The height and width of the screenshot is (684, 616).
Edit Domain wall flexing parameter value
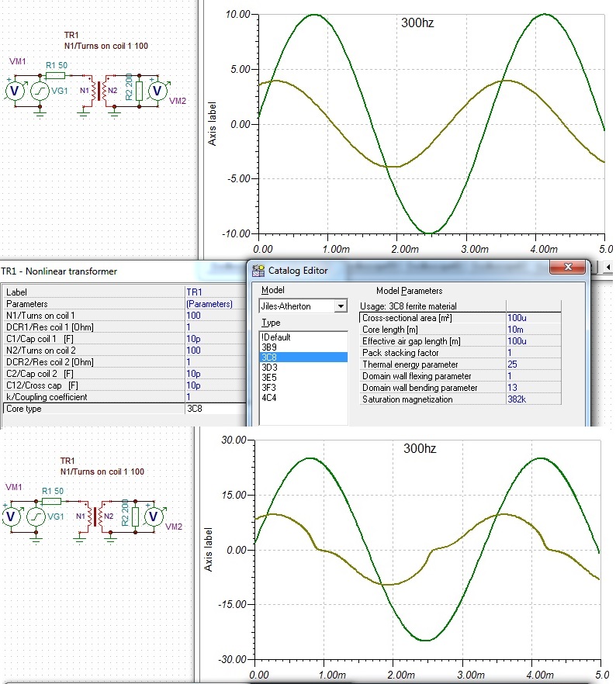[533, 376]
